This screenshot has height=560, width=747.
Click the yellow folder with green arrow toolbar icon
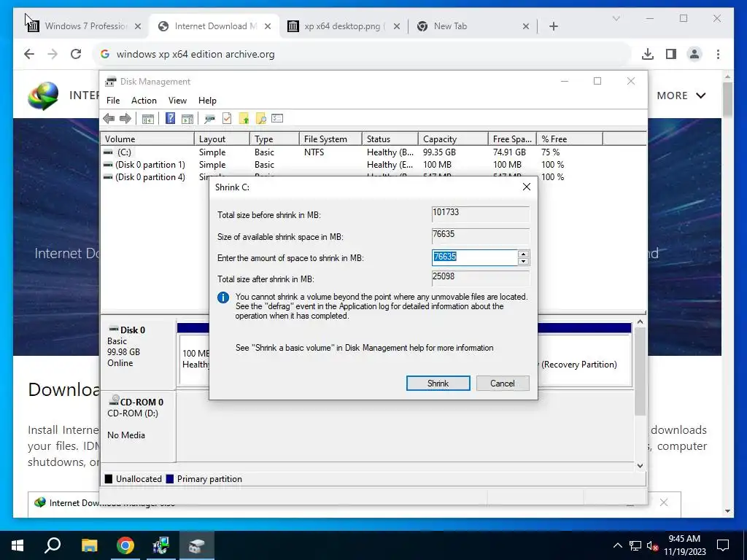pyautogui.click(x=244, y=119)
